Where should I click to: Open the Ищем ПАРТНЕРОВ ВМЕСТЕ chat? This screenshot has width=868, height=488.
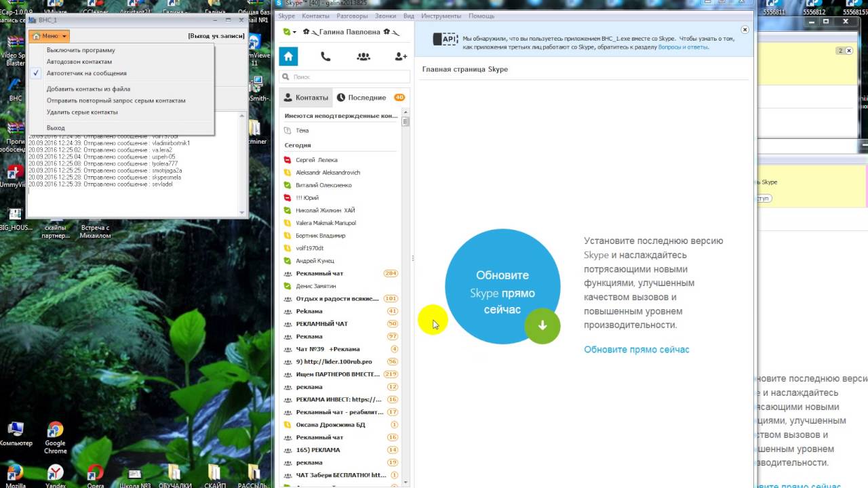pos(339,374)
